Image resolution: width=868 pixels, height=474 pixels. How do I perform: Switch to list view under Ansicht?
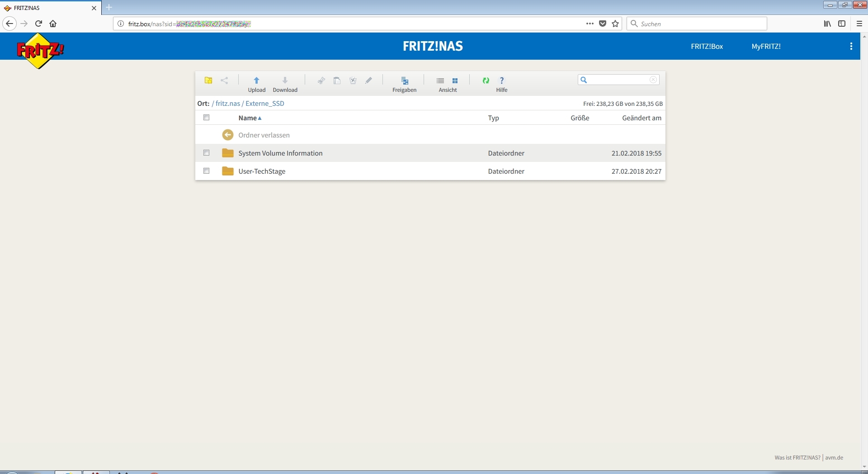(x=440, y=81)
